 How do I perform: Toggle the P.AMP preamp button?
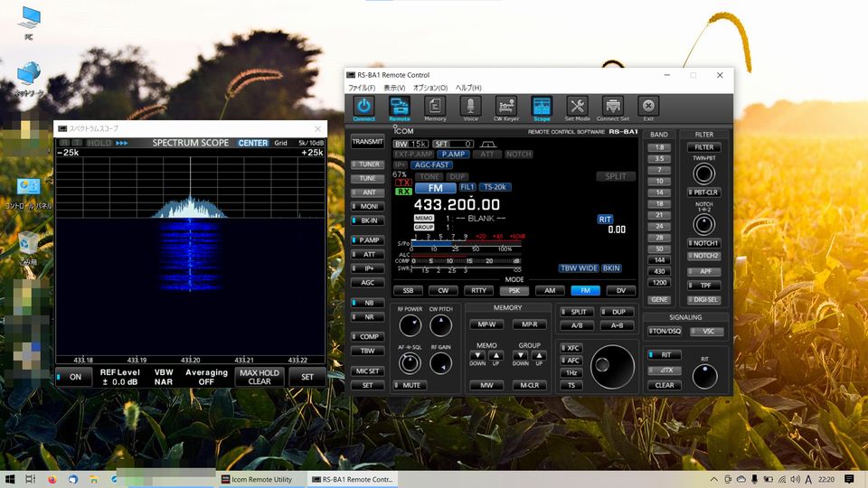pos(368,240)
